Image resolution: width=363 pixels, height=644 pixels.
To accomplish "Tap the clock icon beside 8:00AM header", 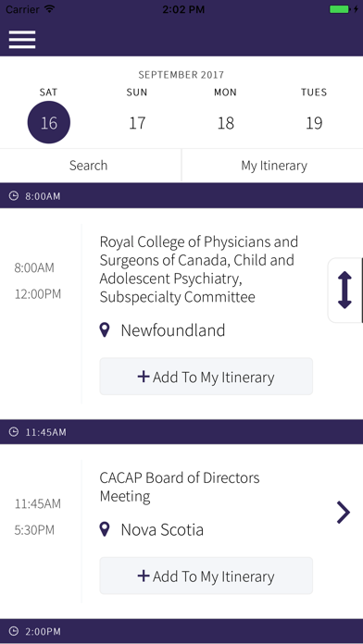I will click(14, 196).
